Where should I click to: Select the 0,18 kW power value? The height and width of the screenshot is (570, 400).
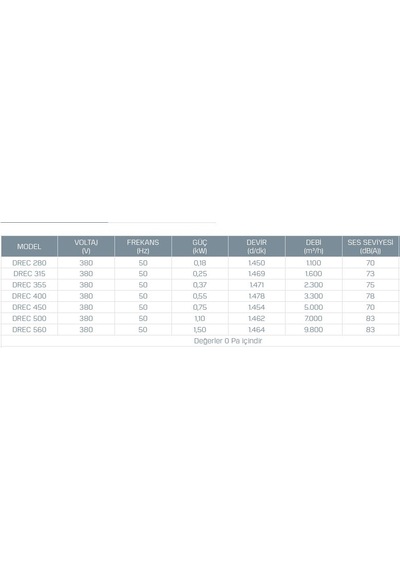200,263
